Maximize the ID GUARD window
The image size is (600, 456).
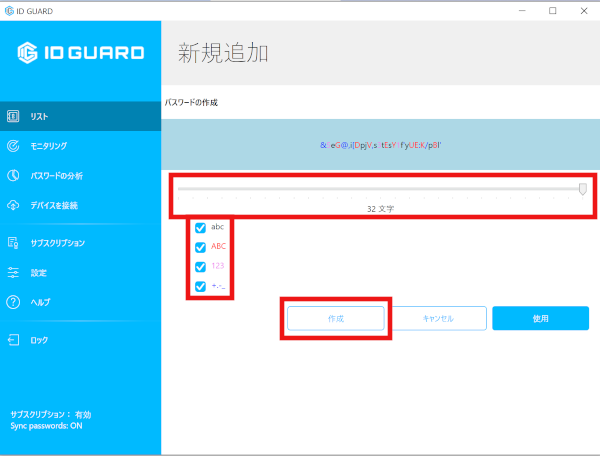tap(553, 11)
